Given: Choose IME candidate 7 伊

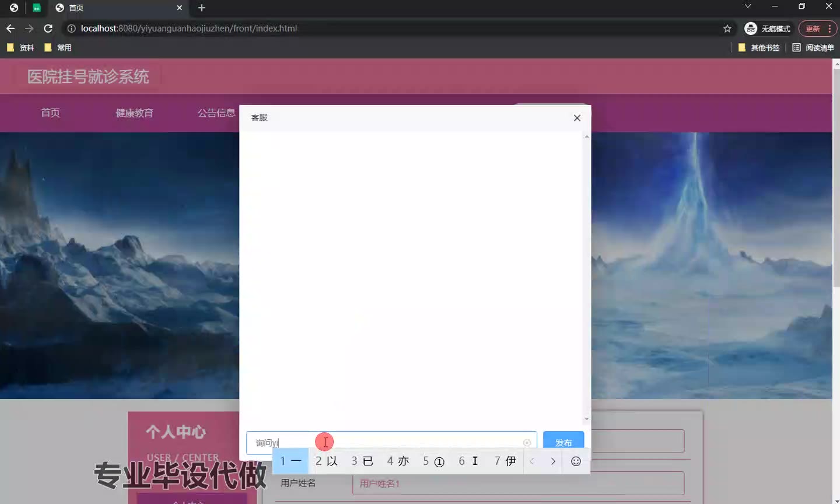Looking at the screenshot, I should click(505, 461).
